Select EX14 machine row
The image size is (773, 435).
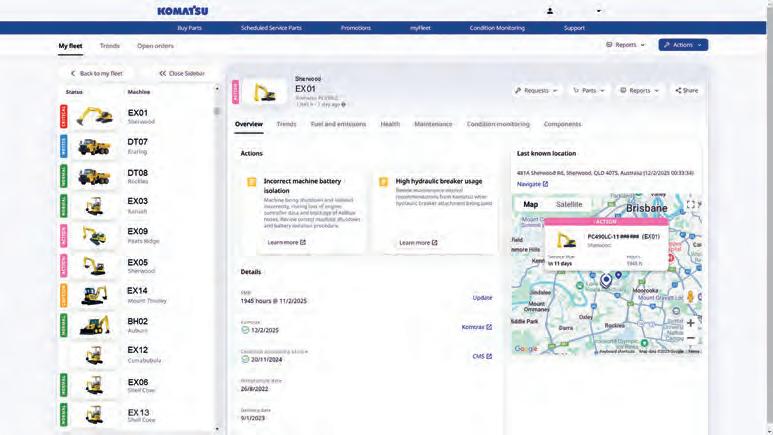(136, 295)
